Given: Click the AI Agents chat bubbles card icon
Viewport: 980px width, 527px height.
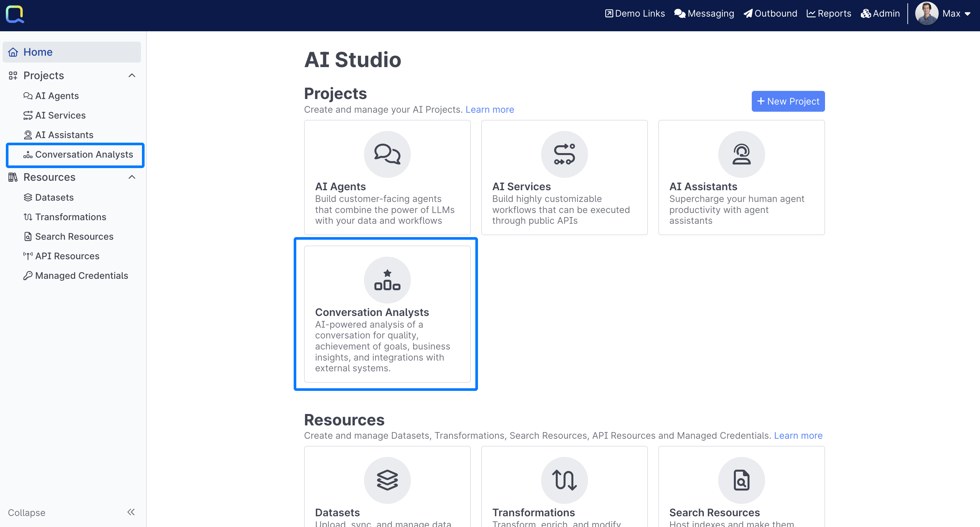Looking at the screenshot, I should [x=387, y=154].
